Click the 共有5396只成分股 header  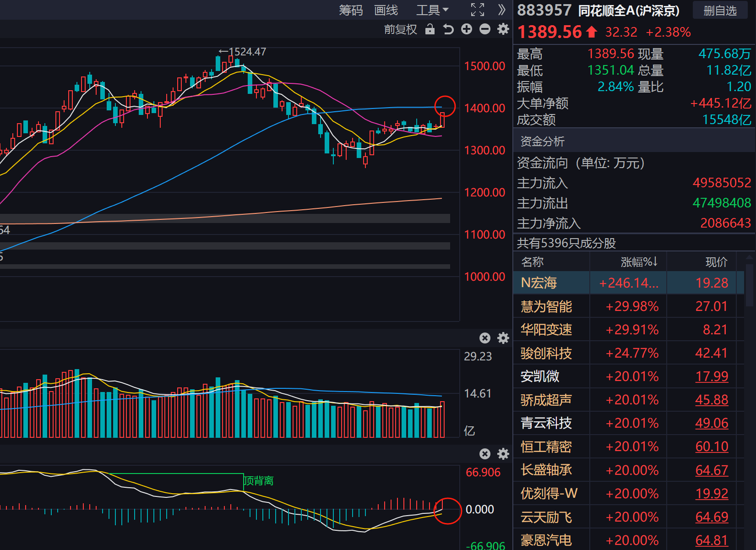click(566, 243)
